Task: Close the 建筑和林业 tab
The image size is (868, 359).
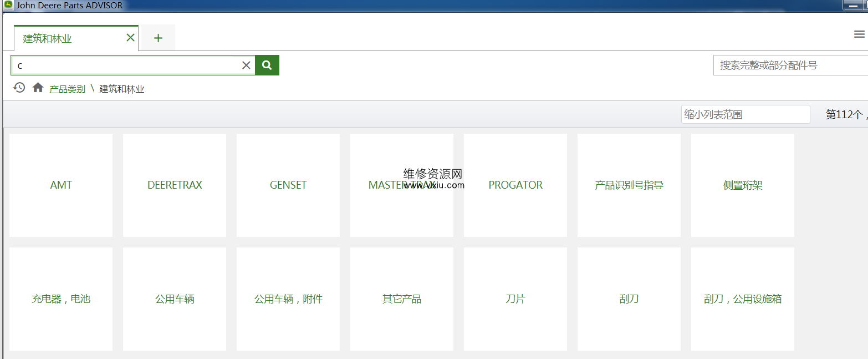Action: tap(130, 38)
